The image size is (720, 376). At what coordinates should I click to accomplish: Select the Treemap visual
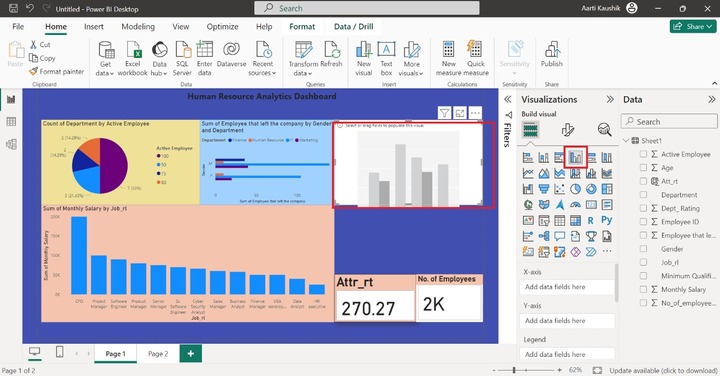tap(607, 189)
